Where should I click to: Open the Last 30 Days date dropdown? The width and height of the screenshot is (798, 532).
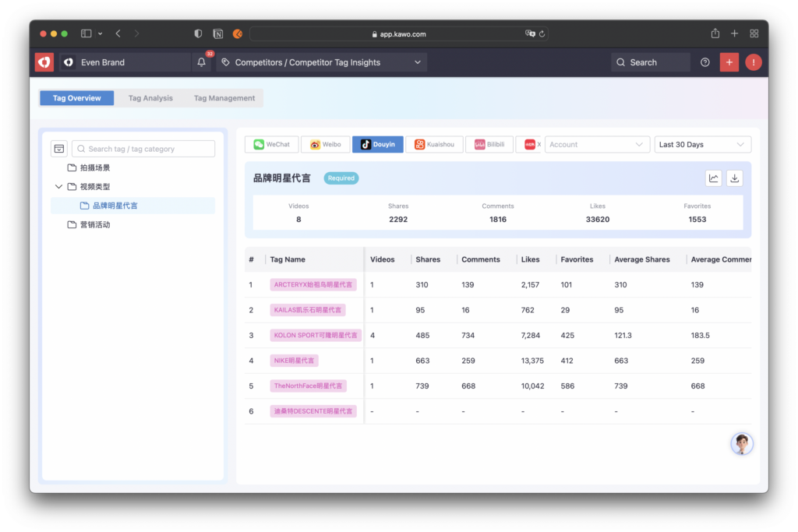coord(702,145)
